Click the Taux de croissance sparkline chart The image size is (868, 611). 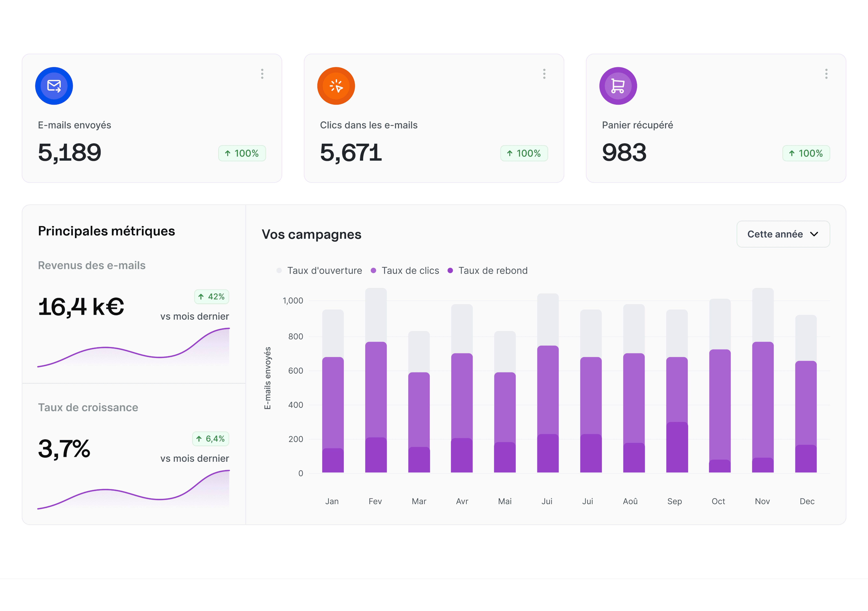[x=134, y=490]
